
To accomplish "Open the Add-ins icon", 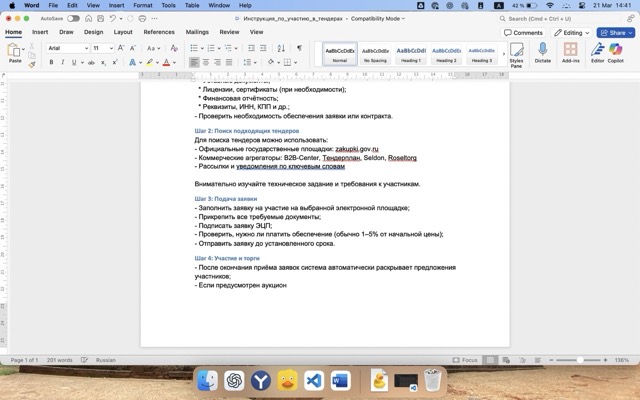I will point(570,51).
